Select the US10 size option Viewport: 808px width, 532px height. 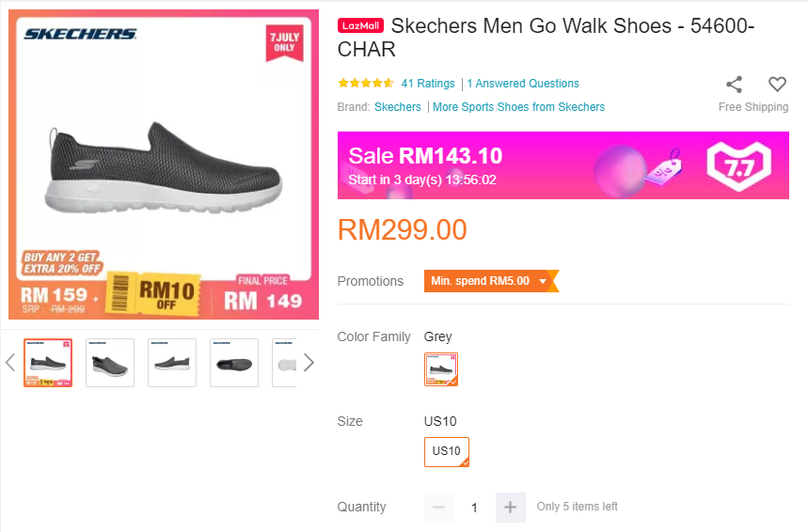[x=446, y=451]
